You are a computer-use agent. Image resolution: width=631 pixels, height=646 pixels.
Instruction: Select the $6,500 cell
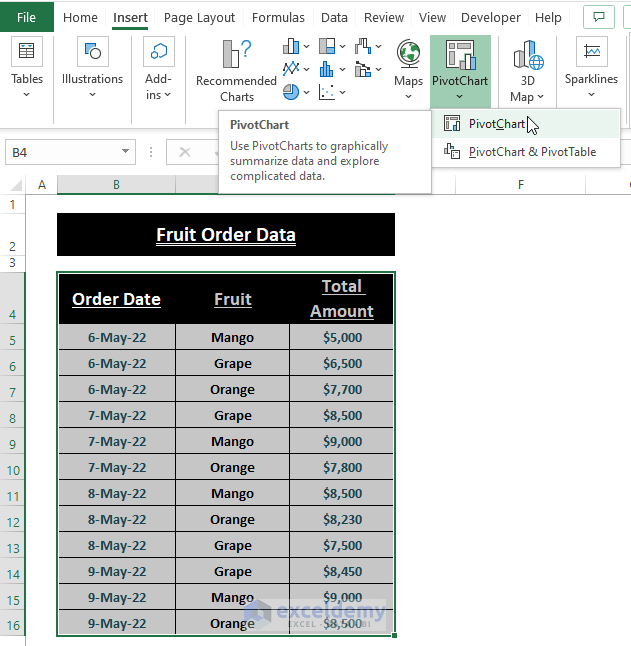coord(342,363)
